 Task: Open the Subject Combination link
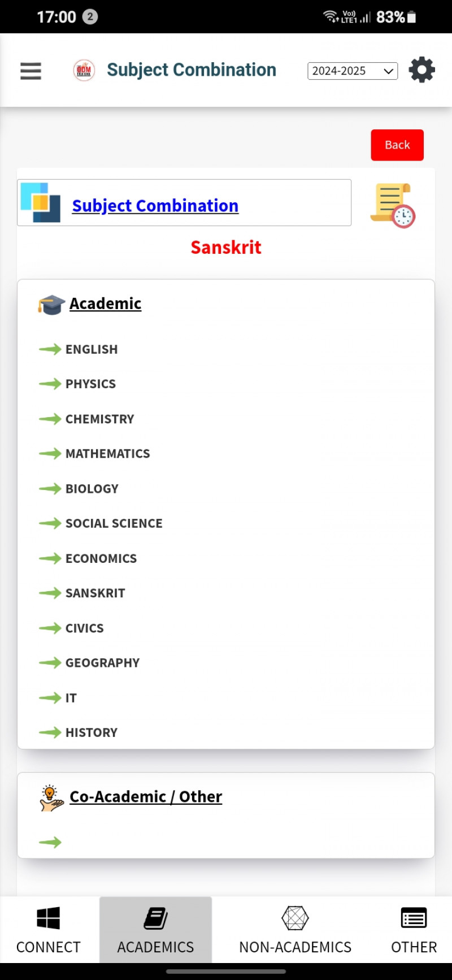pos(155,206)
